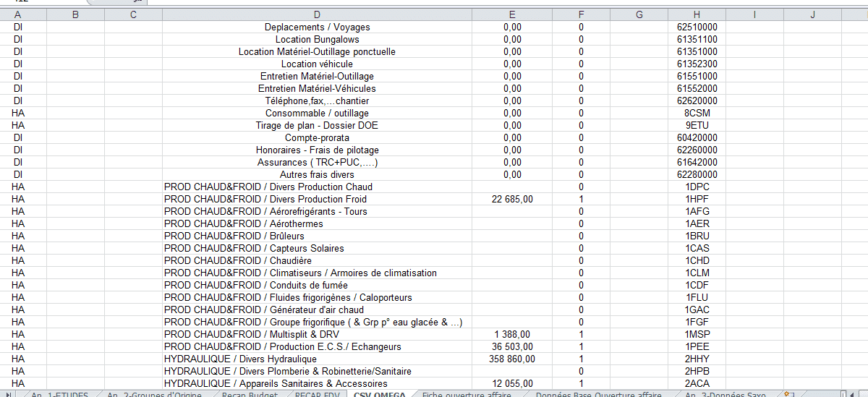Click 'Production E.C.S./ Echangeurs' cell

coord(317,346)
